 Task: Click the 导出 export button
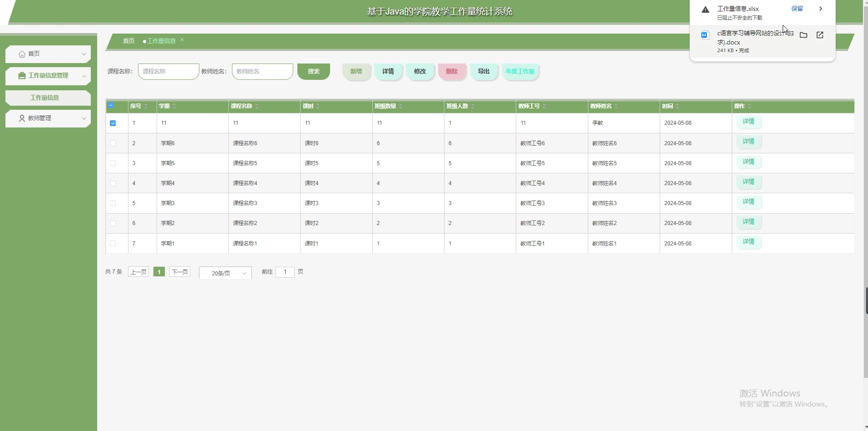click(x=483, y=71)
